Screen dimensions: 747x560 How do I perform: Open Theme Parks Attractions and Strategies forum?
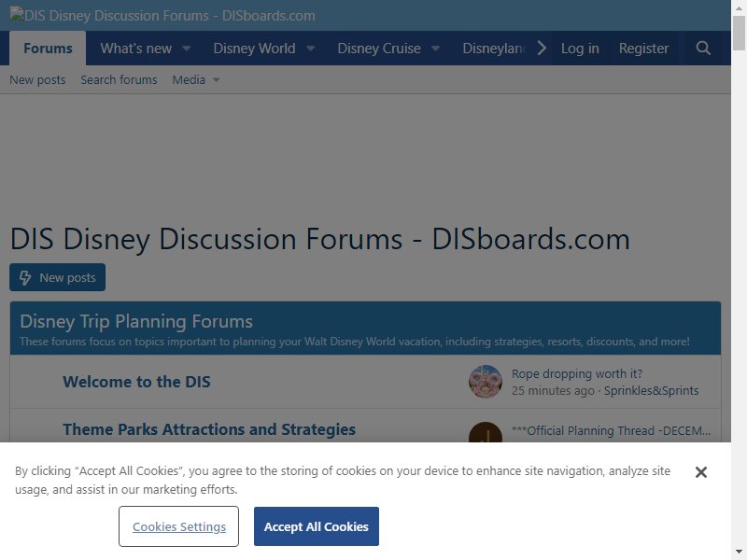[209, 429]
